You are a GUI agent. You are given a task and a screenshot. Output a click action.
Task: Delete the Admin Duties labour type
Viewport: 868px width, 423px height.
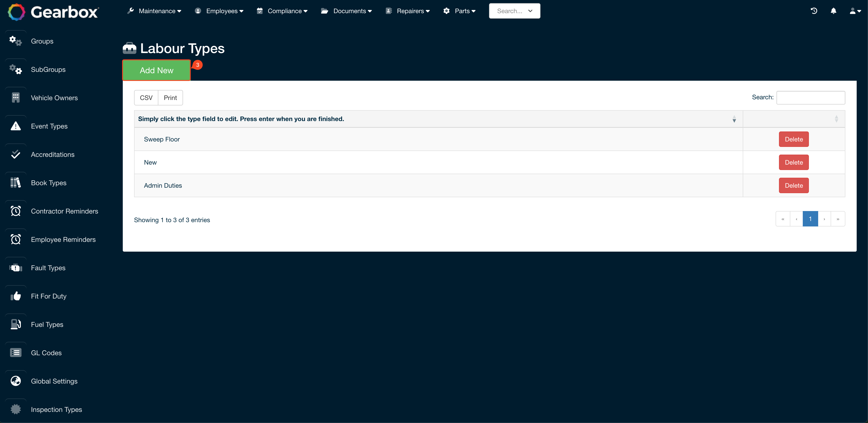point(793,185)
